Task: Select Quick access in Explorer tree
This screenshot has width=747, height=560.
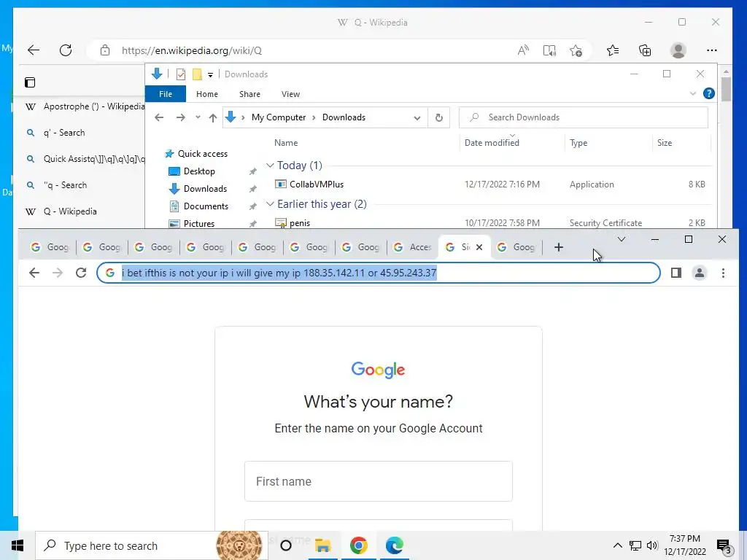Action: pyautogui.click(x=203, y=154)
